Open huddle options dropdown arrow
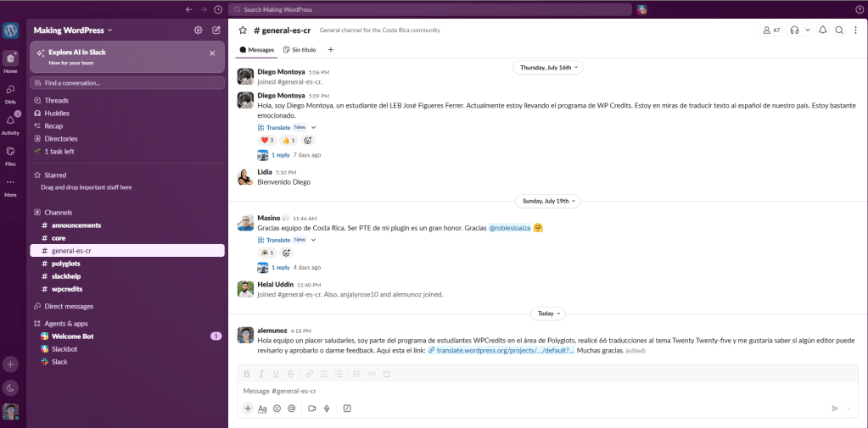 coord(807,31)
